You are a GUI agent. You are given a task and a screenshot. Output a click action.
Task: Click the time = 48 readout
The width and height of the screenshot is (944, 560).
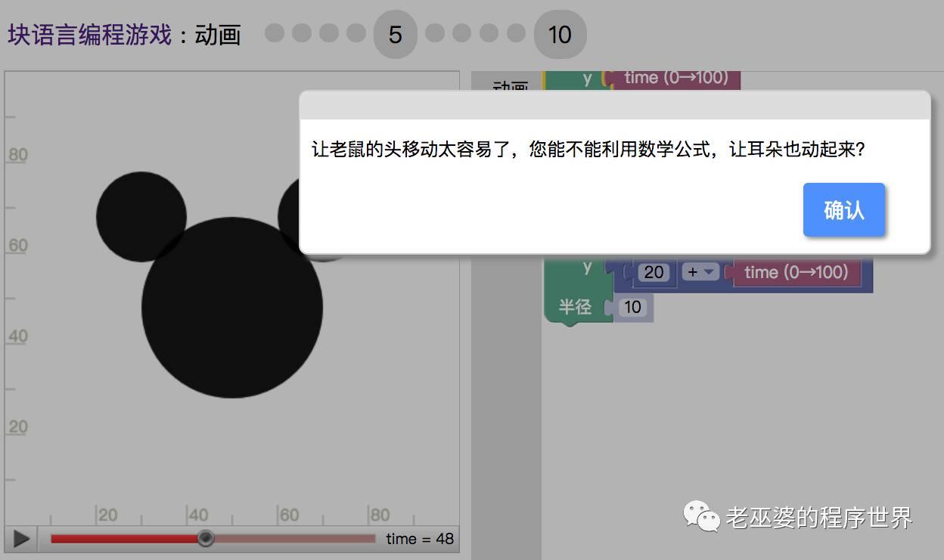coord(420,539)
